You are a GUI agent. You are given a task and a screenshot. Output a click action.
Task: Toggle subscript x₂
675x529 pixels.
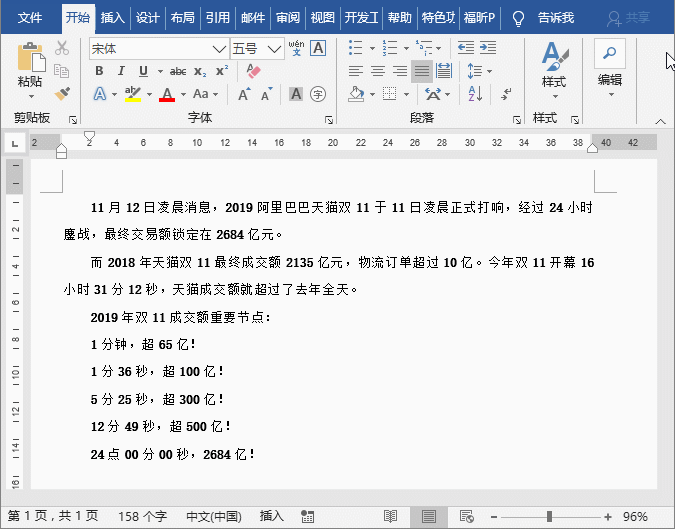point(200,71)
